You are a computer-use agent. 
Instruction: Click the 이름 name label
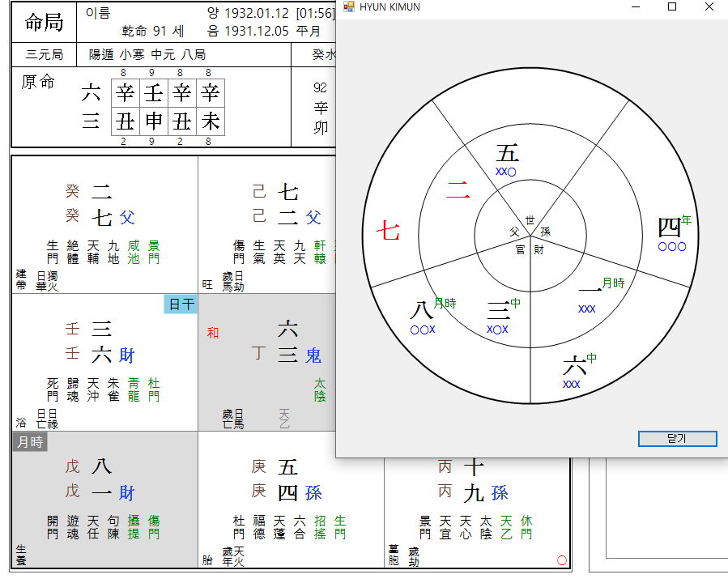tap(98, 13)
